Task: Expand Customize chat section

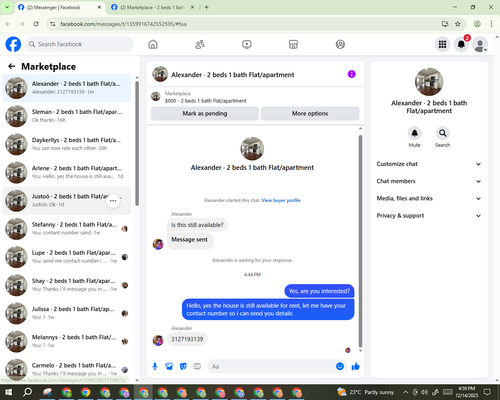Action: click(429, 164)
